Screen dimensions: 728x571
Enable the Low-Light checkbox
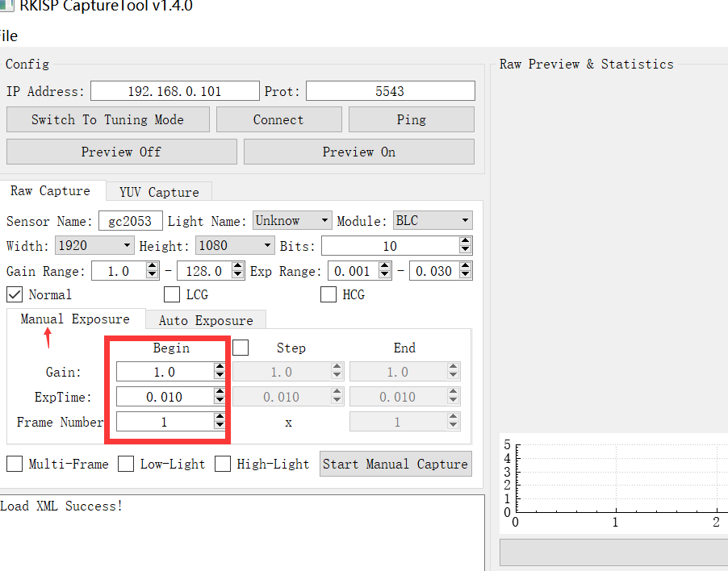point(126,464)
